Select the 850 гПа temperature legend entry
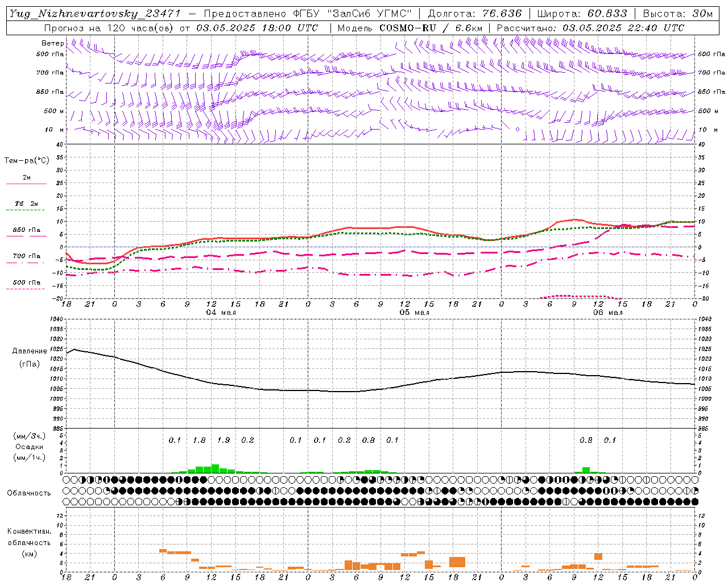The height and width of the screenshot is (582, 728). point(27,230)
